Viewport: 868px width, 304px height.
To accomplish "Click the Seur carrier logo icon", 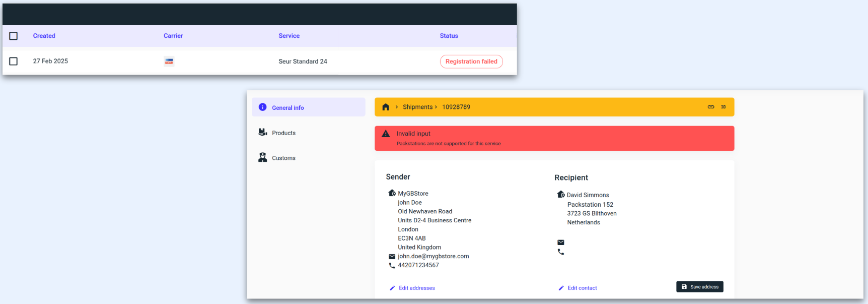I will pyautogui.click(x=169, y=62).
